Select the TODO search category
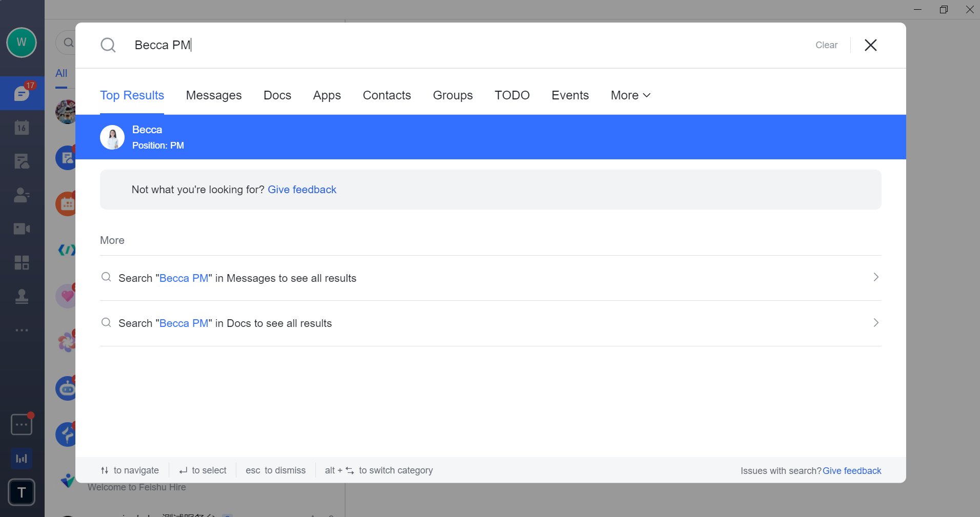 512,95
